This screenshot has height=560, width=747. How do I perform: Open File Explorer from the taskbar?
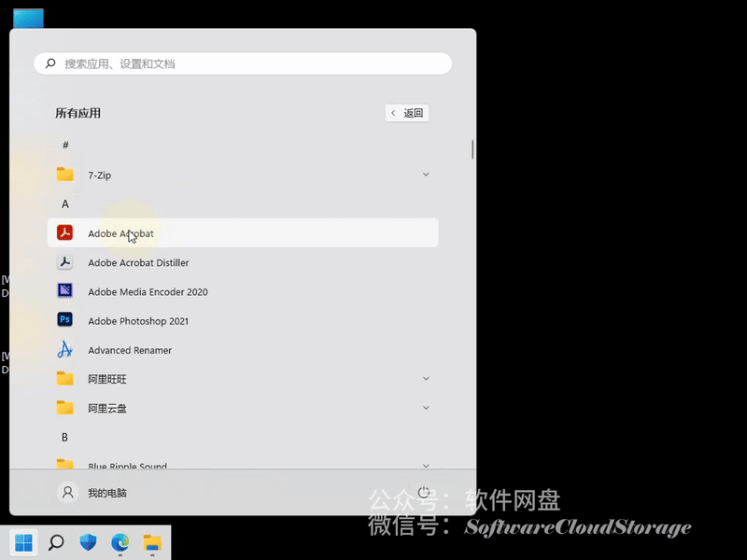[152, 539]
